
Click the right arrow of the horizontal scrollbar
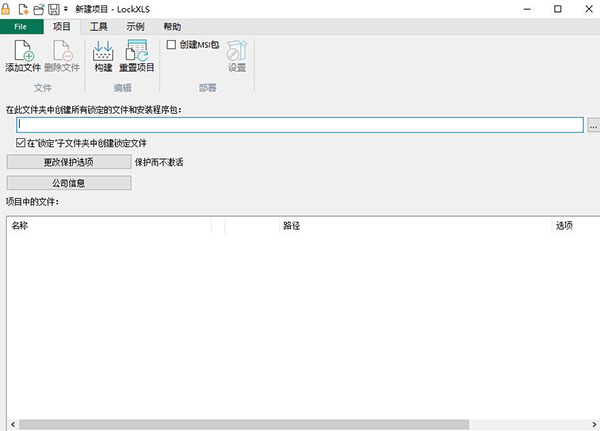click(x=594, y=424)
